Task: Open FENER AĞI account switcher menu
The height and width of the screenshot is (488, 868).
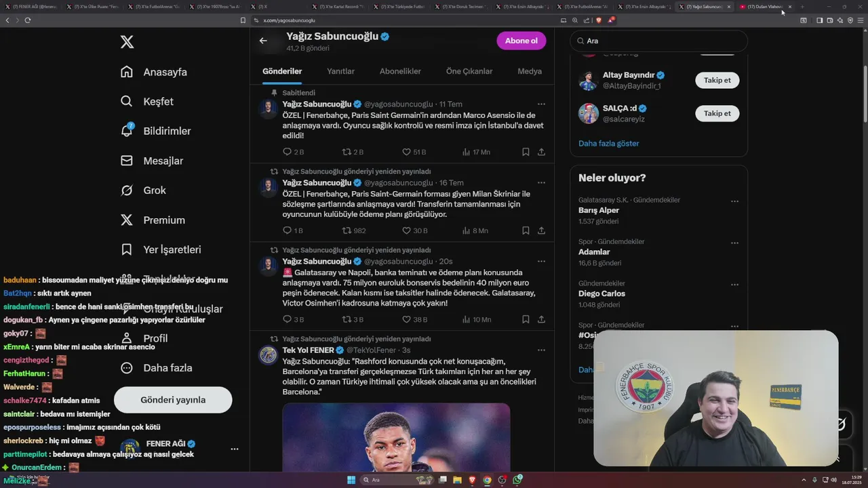Action: 234,449
